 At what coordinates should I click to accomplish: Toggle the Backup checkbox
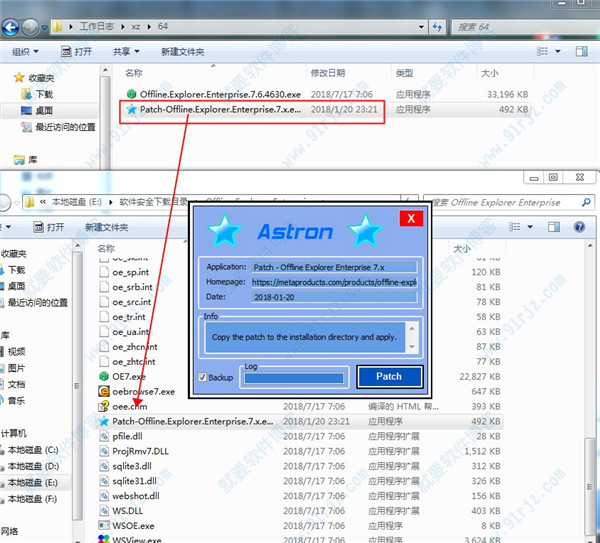tap(203, 377)
